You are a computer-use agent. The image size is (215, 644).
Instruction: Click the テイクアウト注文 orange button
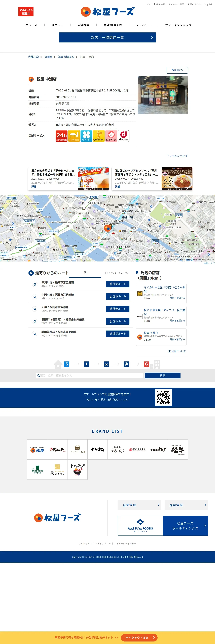pyautogui.click(x=139, y=638)
